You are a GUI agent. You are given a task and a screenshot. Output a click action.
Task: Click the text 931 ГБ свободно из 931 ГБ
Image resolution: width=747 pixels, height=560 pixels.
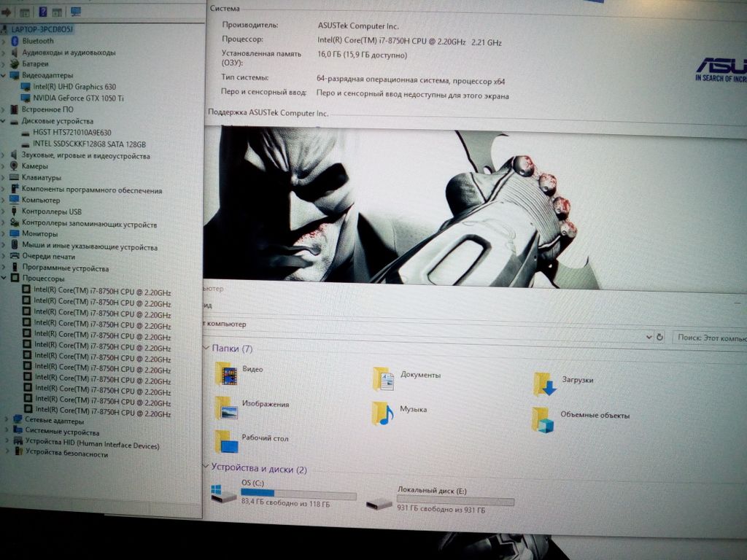(441, 509)
